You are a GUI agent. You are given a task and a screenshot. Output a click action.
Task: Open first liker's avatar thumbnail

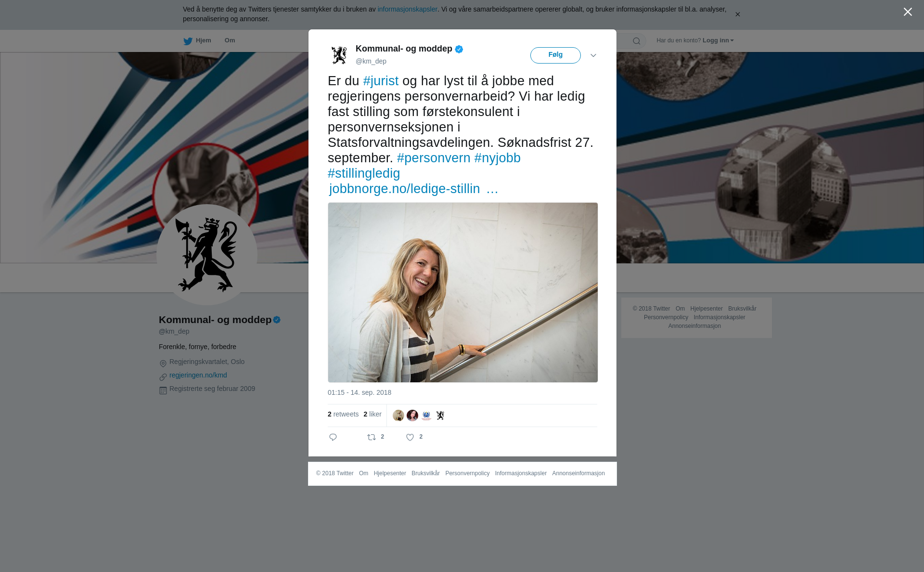click(398, 416)
